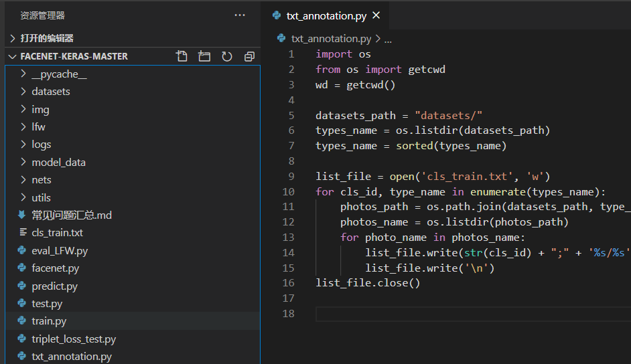This screenshot has width=631, height=364.
Task: Click 'enumerate' on line 10
Action: tap(498, 192)
